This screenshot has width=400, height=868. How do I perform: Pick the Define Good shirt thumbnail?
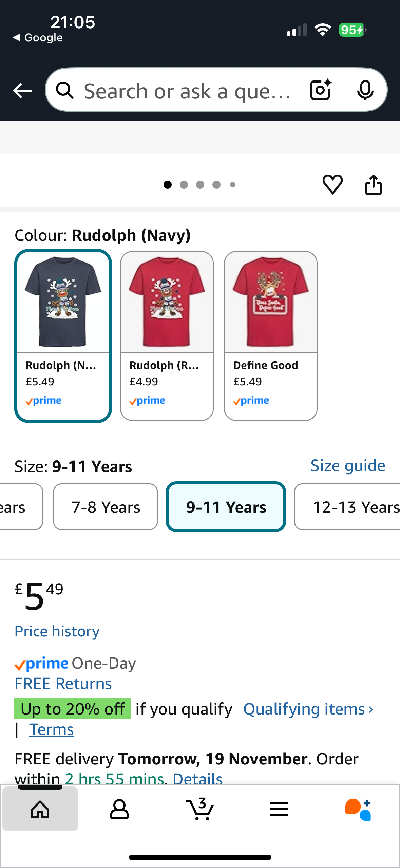pos(271,336)
